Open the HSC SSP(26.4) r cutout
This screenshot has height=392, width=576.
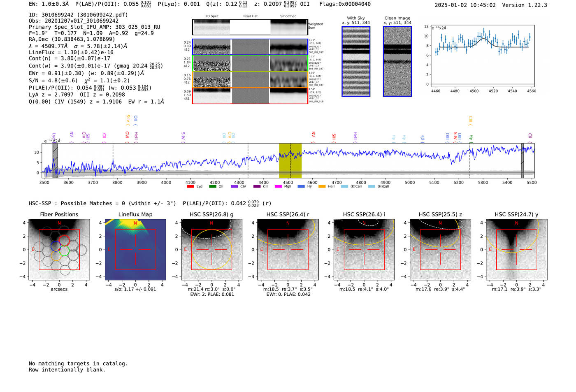[288, 249]
